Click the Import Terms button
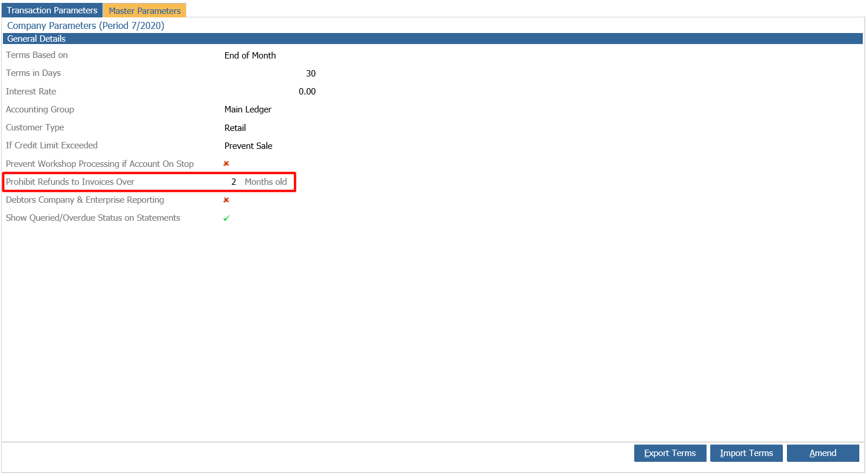The image size is (868, 474). pos(746,453)
